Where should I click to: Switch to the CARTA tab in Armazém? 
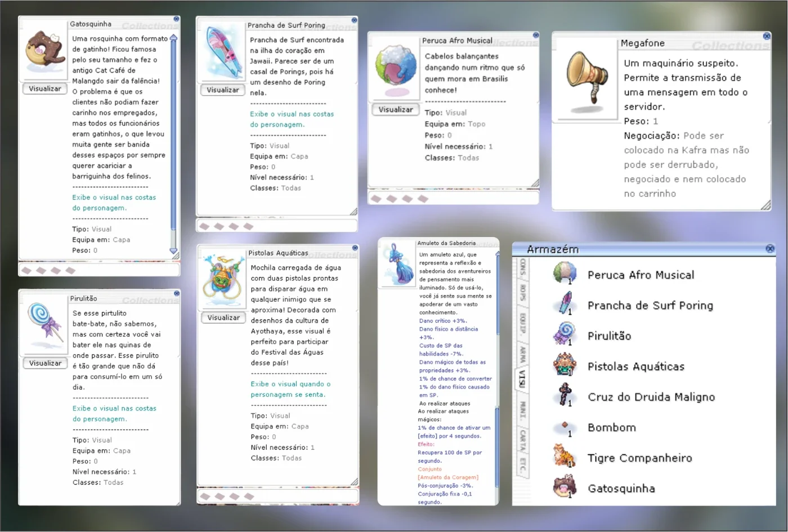tap(522, 440)
